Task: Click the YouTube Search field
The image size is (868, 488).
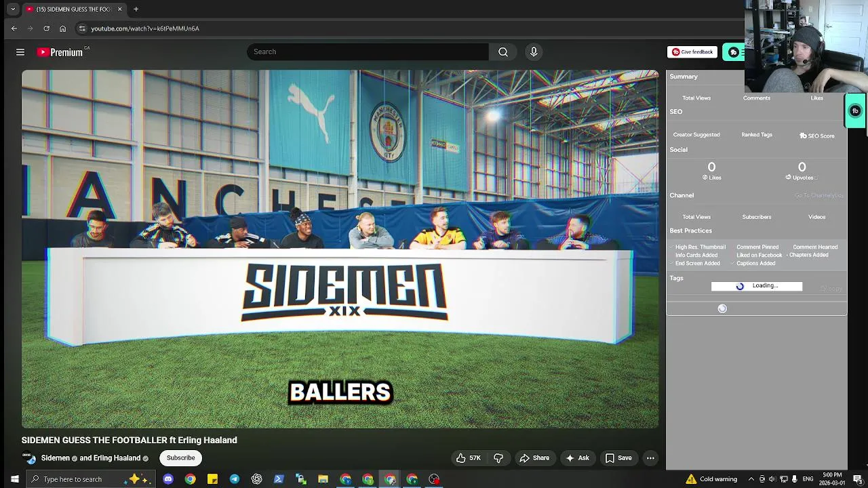Action: click(x=368, y=52)
